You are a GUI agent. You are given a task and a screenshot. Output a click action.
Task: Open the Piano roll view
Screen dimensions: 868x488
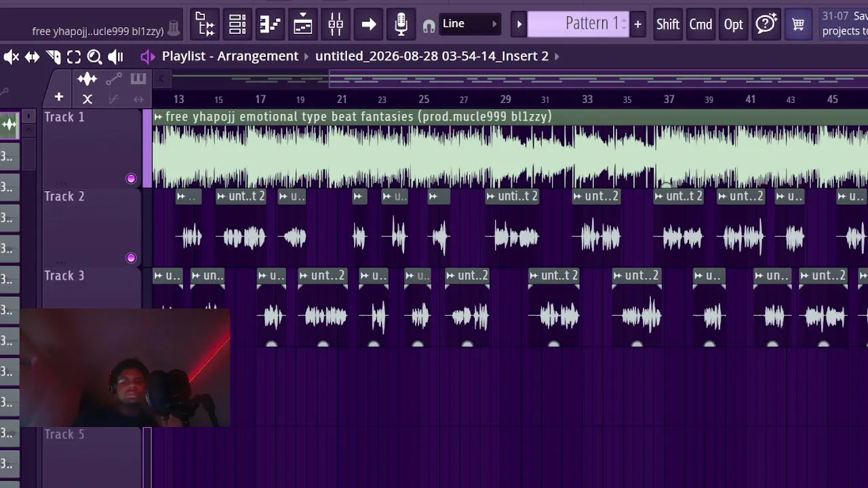270,24
